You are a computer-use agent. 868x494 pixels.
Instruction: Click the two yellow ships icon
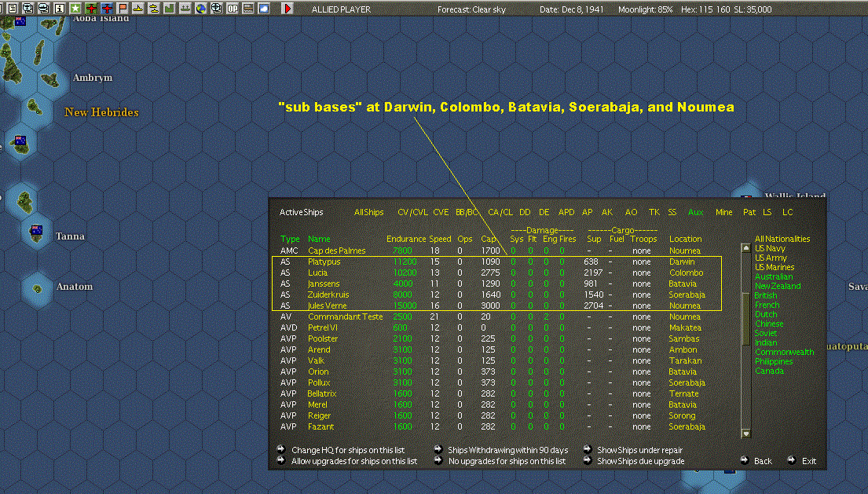pyautogui.click(x=153, y=9)
